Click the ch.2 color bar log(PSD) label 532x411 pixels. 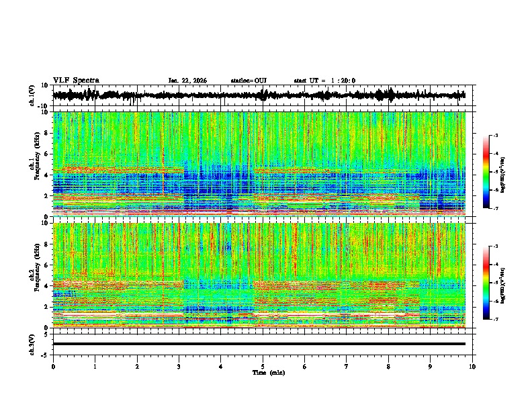point(503,286)
